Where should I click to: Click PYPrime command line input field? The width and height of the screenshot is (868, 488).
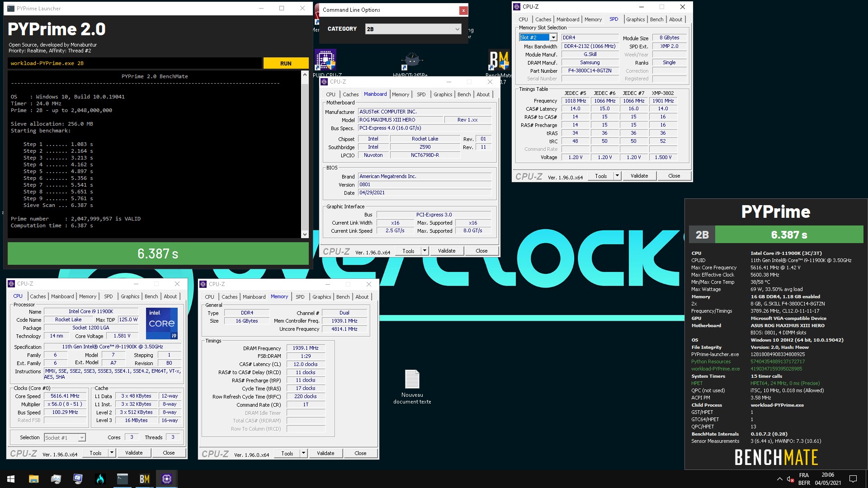tap(134, 63)
